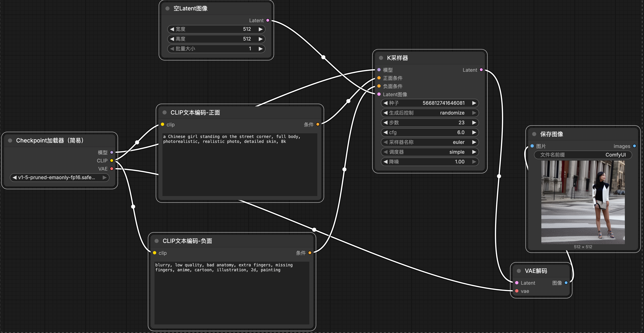Open the v1-5-pruned-emaonly-fp16 model list
644x333 pixels.
coord(60,178)
